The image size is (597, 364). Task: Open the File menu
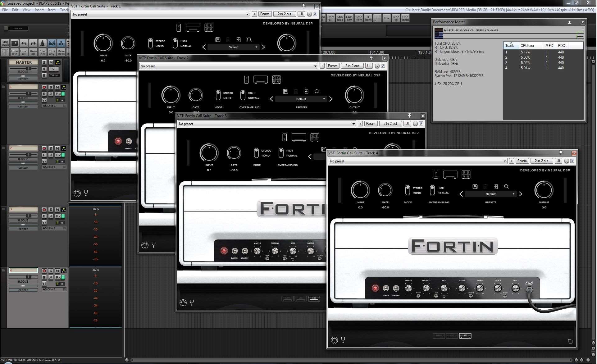[5, 10]
